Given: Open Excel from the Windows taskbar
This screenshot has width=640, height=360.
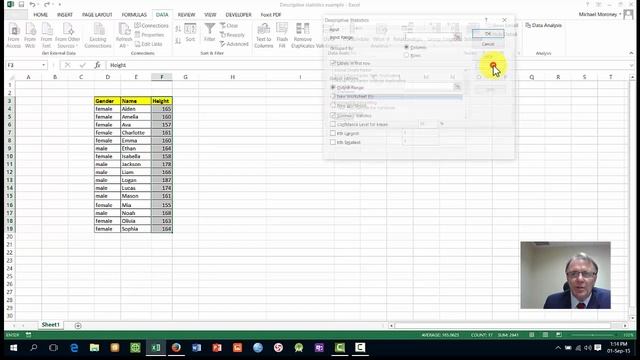Looking at the screenshot, I should pos(156,347).
